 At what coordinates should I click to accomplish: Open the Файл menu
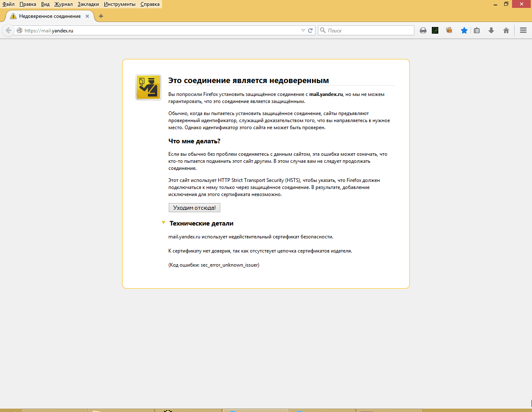8,4
